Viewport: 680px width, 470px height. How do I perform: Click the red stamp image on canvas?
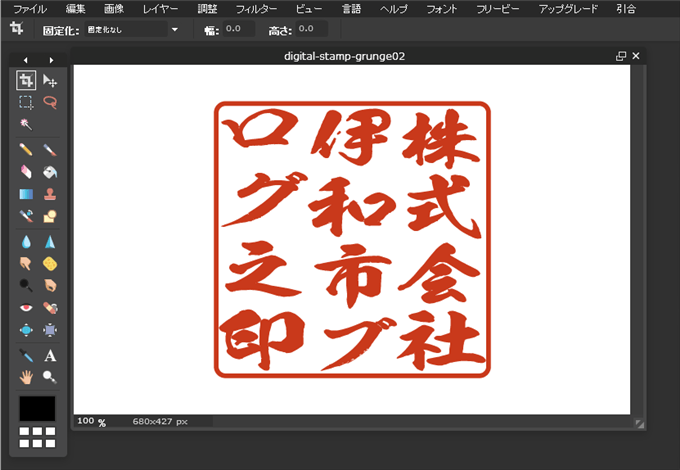pos(352,240)
